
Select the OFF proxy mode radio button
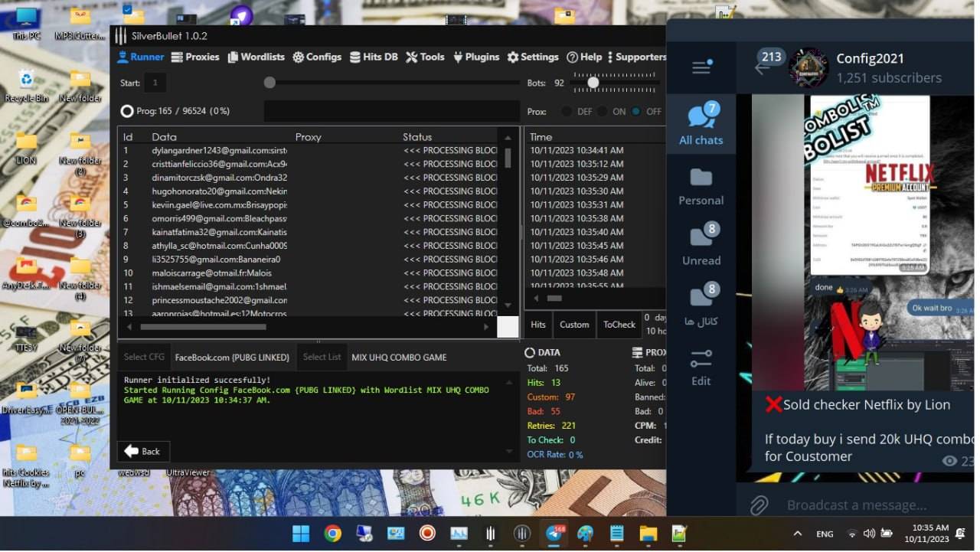click(635, 111)
